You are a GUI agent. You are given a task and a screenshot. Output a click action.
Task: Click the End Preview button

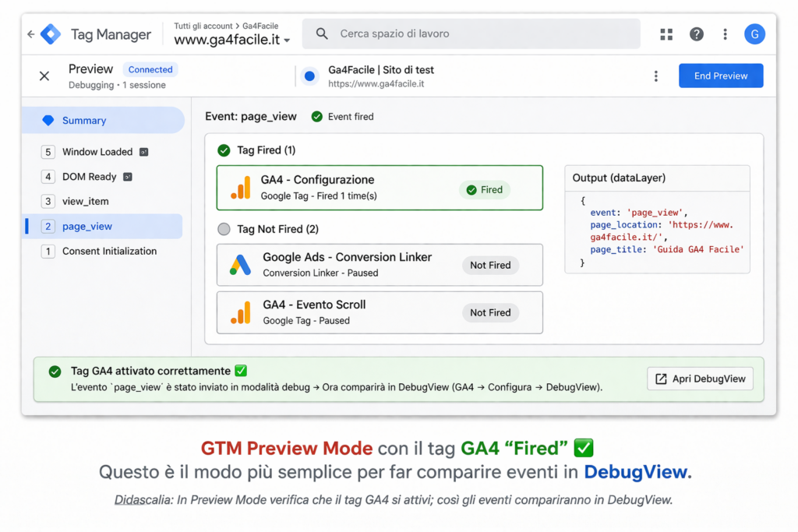tap(721, 76)
